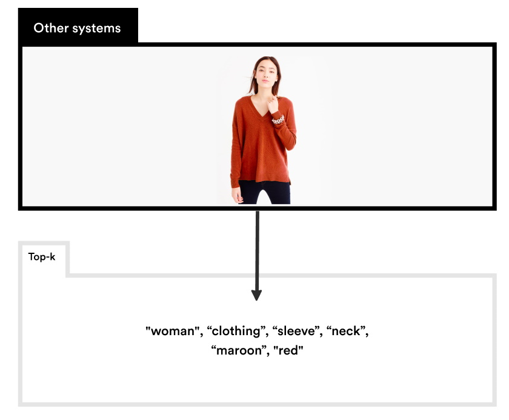Screen dimensions: 509x420
Task: Click the tag "neck"
Action: [346, 331]
